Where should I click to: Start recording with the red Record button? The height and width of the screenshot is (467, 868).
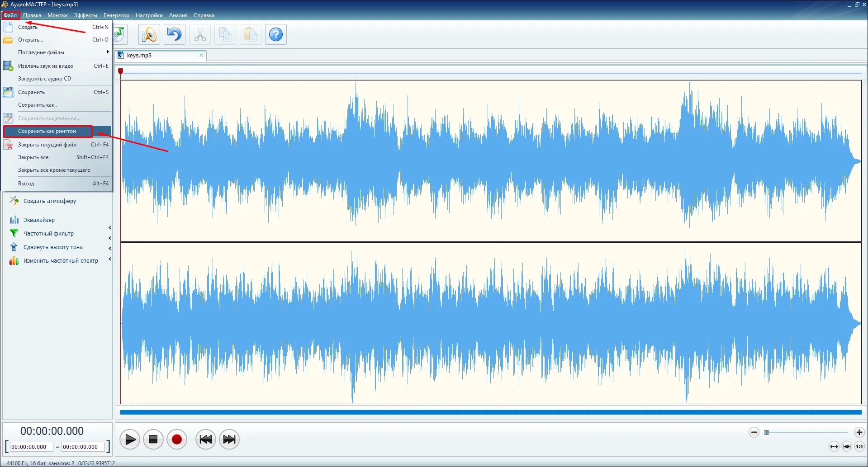[177, 439]
